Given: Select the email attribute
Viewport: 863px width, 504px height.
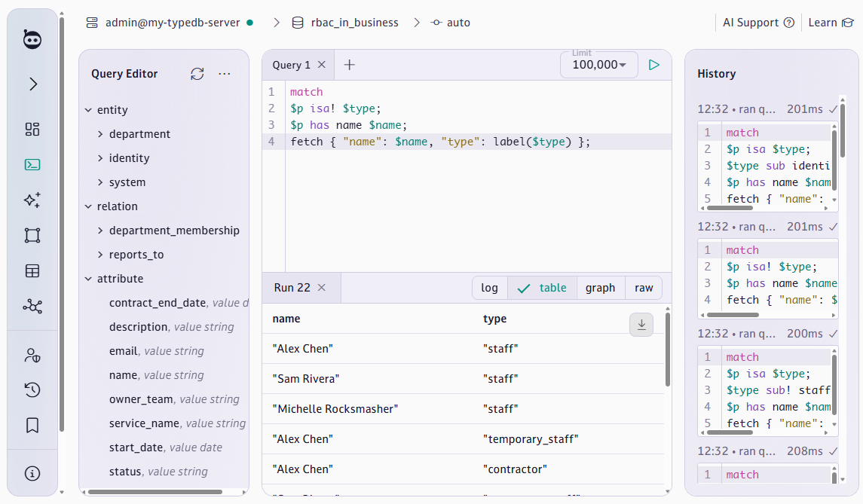Looking at the screenshot, I should (x=156, y=351).
